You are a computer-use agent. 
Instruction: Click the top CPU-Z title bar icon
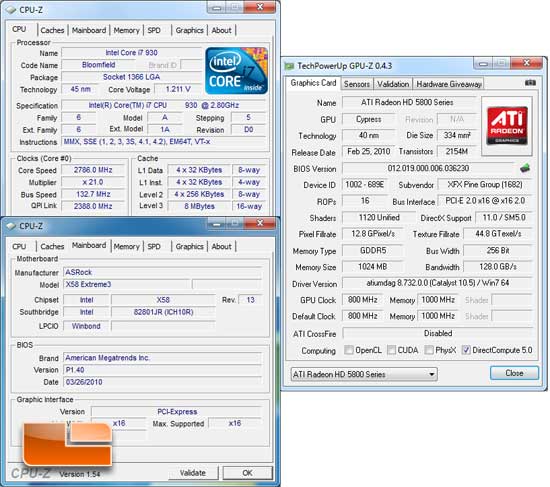pos(12,10)
